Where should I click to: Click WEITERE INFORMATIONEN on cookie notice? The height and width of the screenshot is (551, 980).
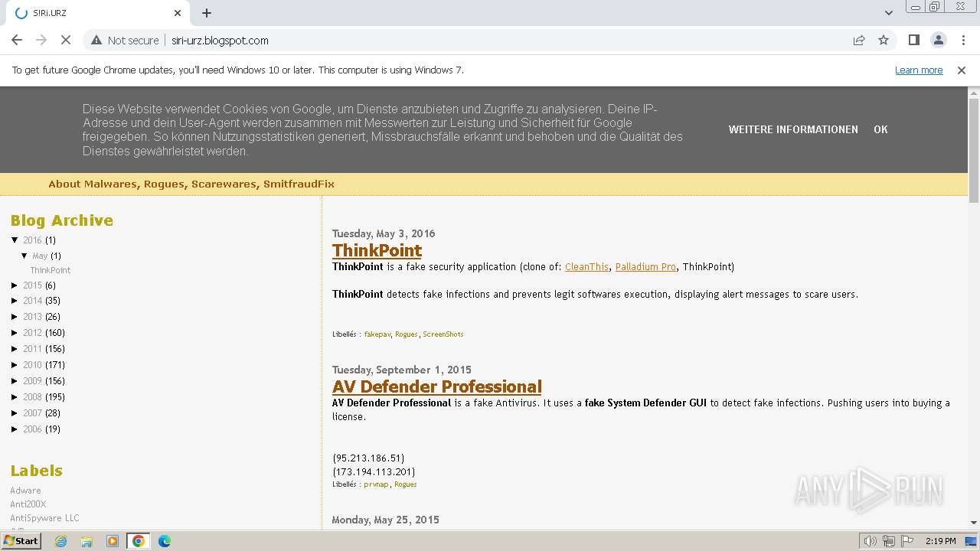point(793,129)
